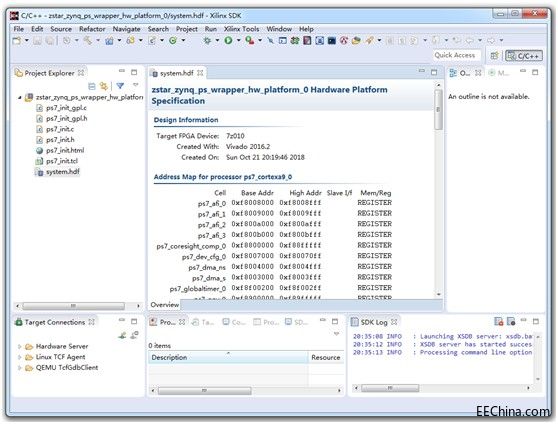
Task: Click Link with Editor icon in Project Explorer
Action: pos(104,86)
